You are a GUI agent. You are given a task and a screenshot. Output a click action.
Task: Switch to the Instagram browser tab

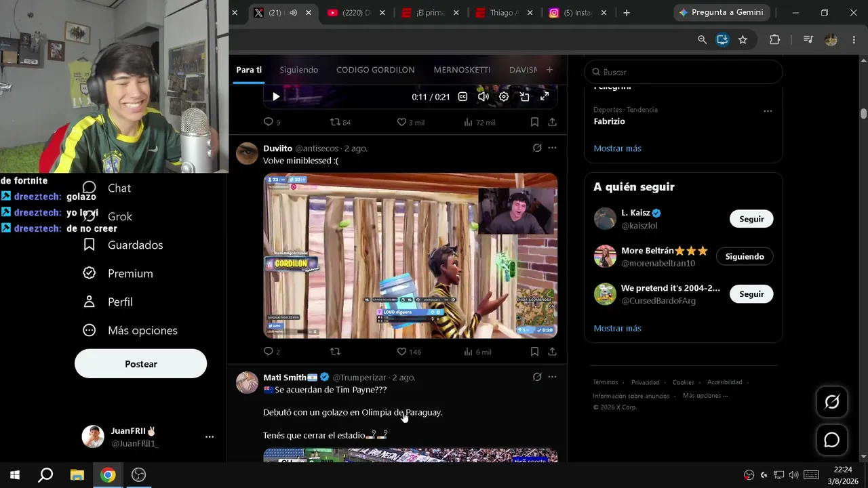coord(578,13)
